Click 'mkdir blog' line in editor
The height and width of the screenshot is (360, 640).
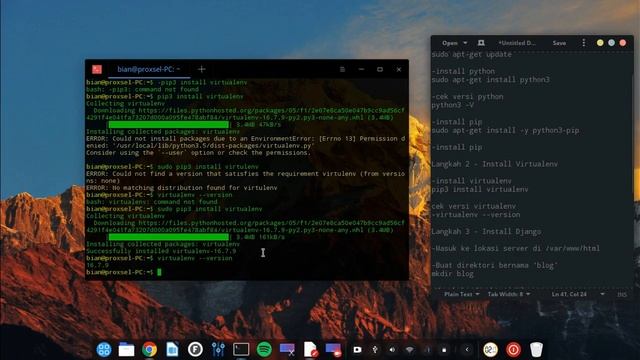pos(453,274)
